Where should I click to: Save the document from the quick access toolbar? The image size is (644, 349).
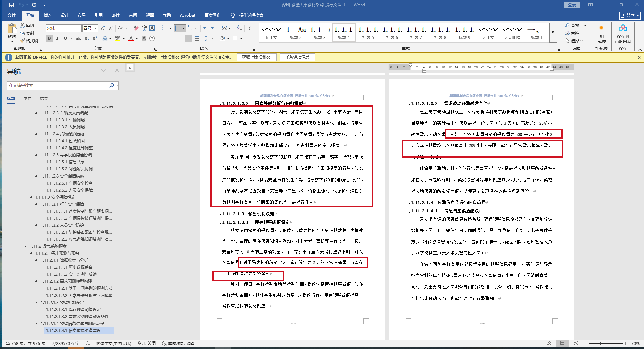click(12, 5)
